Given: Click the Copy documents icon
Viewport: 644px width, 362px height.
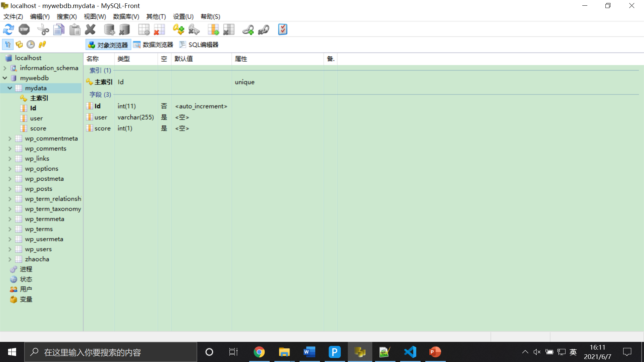Looking at the screenshot, I should click(59, 29).
